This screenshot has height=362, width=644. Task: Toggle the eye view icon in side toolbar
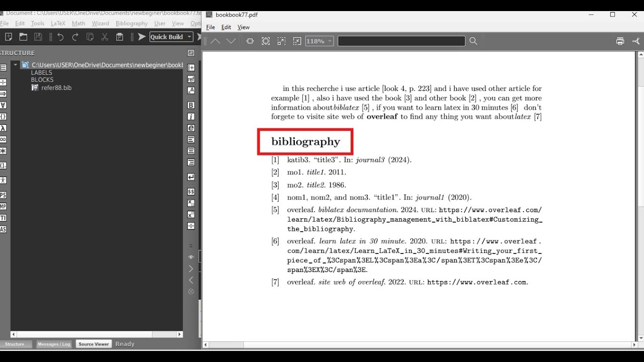click(x=191, y=257)
